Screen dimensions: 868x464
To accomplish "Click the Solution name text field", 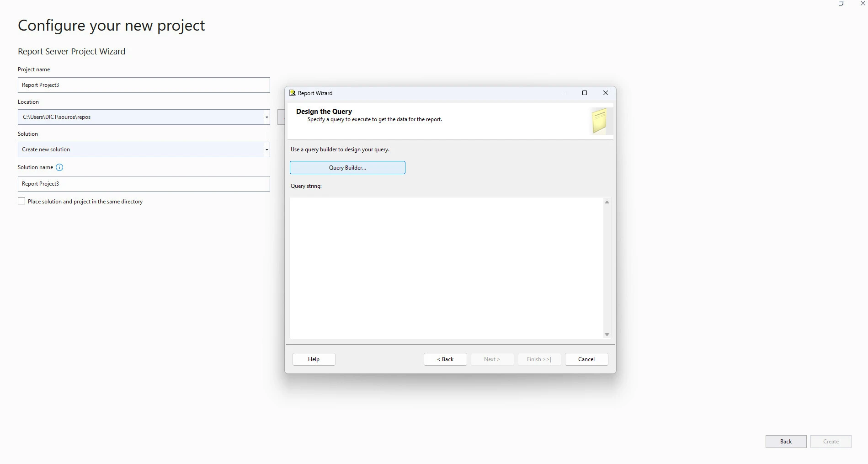I will point(144,184).
